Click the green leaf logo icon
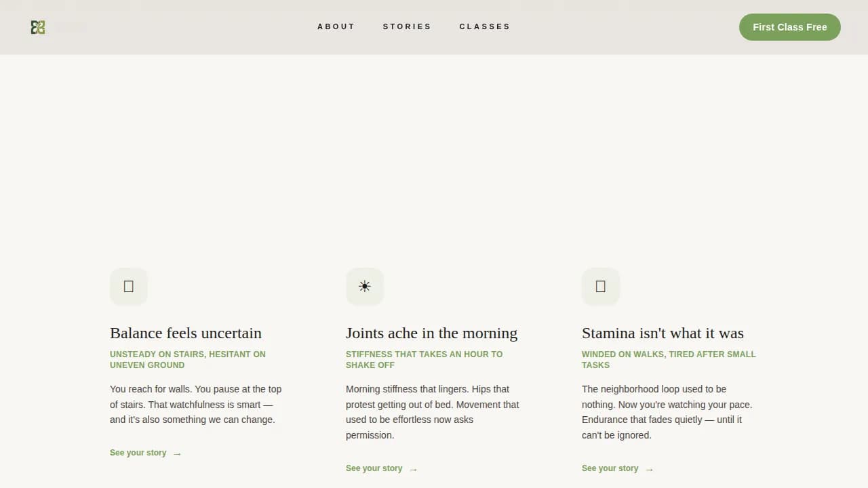868x488 pixels. [x=38, y=27]
